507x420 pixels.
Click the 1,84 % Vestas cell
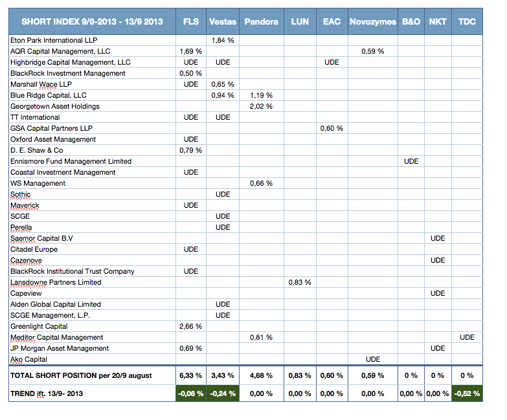[x=223, y=40]
